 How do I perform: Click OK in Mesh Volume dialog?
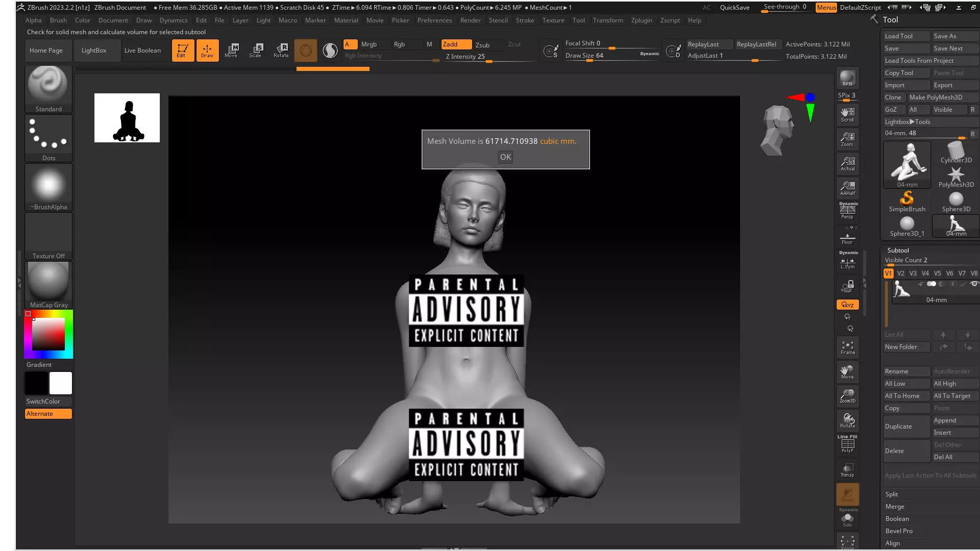[x=505, y=157]
